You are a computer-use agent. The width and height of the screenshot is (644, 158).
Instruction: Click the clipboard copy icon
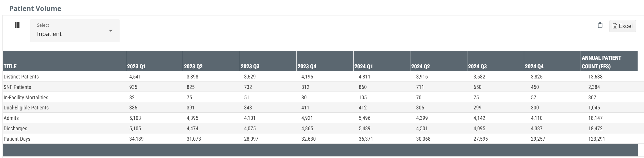(600, 25)
